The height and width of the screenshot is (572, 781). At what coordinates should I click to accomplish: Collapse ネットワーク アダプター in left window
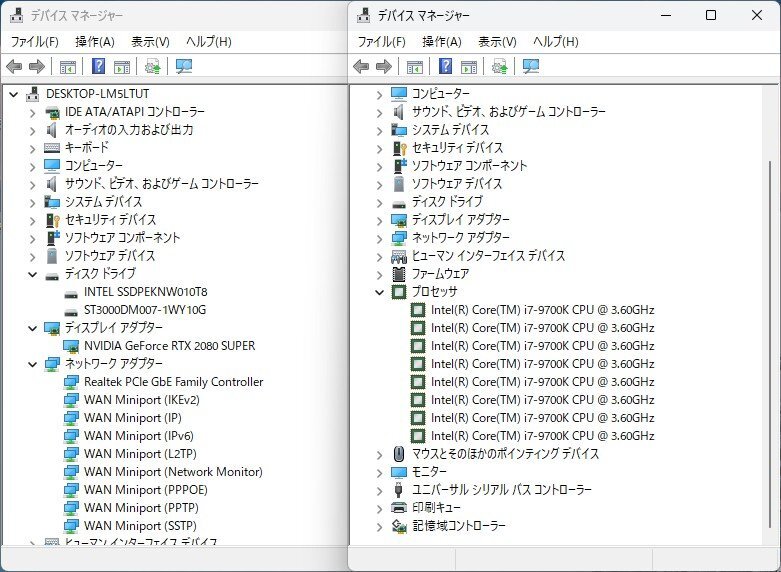(32, 364)
